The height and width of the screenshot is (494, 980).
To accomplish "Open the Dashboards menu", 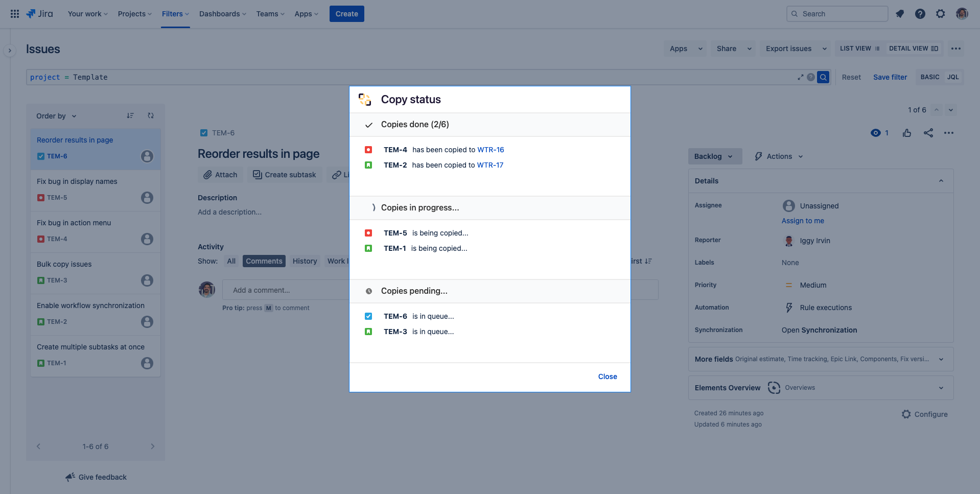I will [x=222, y=14].
